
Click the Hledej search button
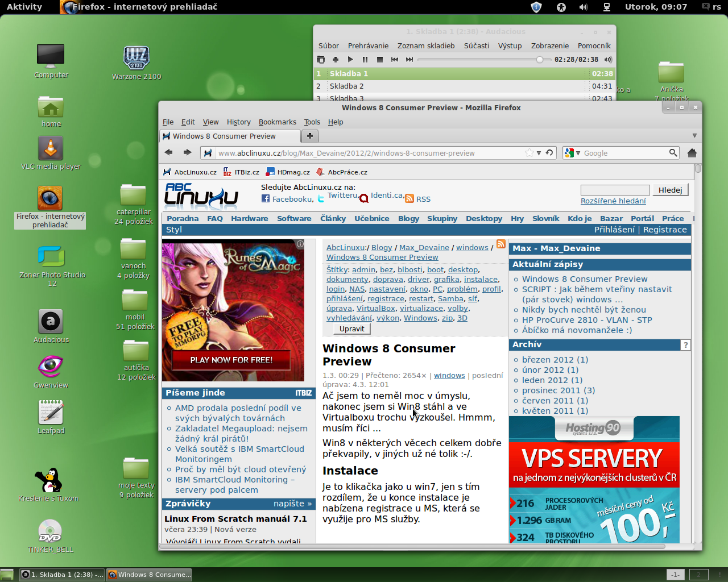click(670, 190)
